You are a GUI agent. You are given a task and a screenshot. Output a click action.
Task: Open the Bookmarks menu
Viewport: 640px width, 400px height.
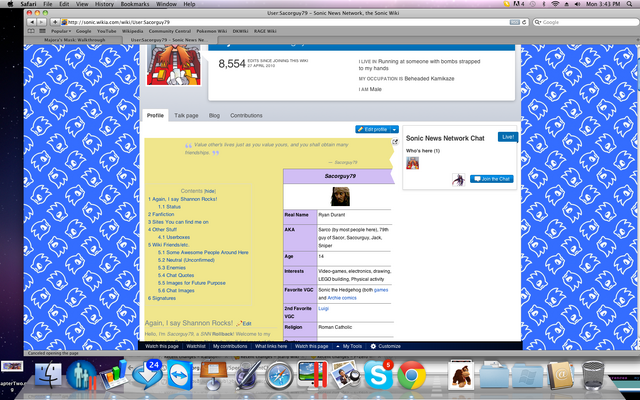pyautogui.click(x=135, y=4)
